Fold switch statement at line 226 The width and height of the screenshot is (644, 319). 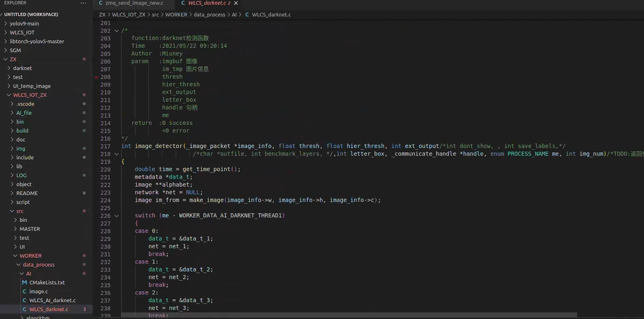tap(116, 216)
